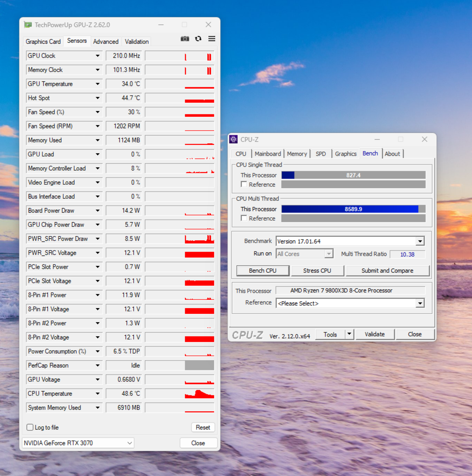
Task: Minimize the GPU-Z window
Action: point(161,25)
